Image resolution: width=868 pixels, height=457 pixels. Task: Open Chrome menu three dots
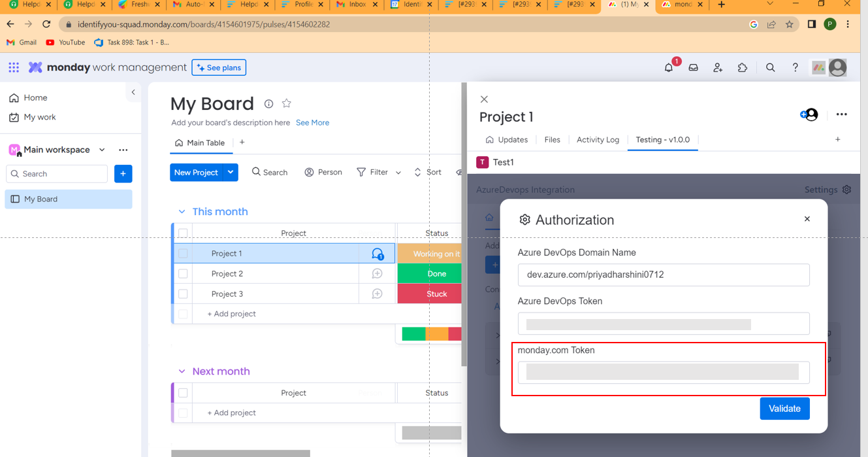click(x=848, y=24)
